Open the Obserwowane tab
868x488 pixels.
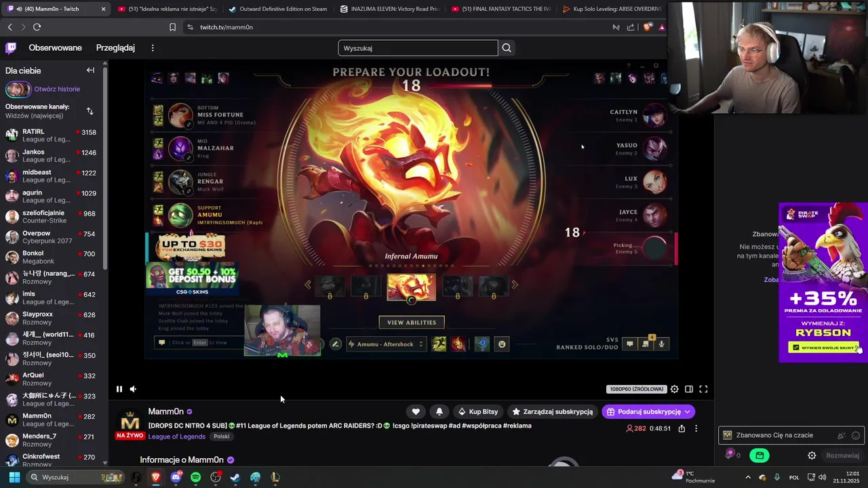click(55, 48)
